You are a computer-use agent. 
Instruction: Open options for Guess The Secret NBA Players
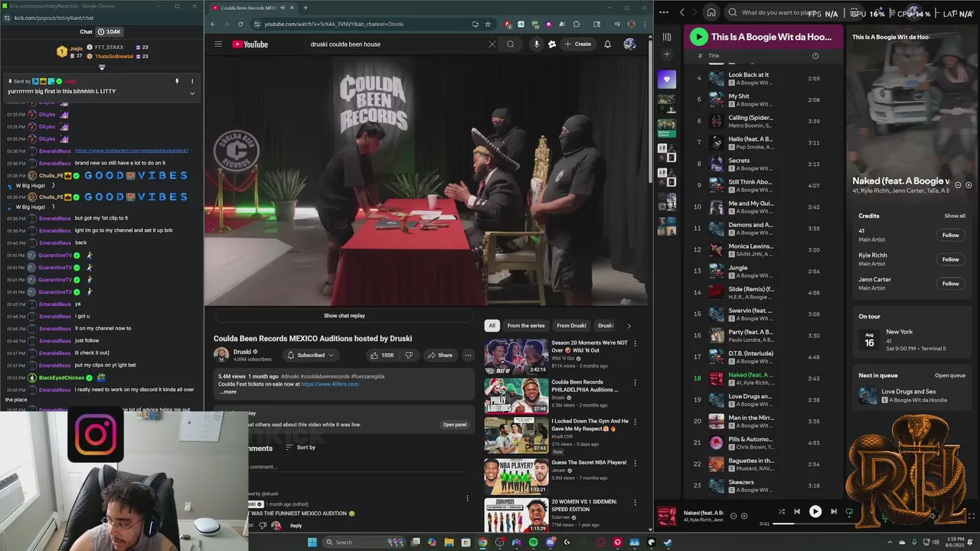point(635,463)
